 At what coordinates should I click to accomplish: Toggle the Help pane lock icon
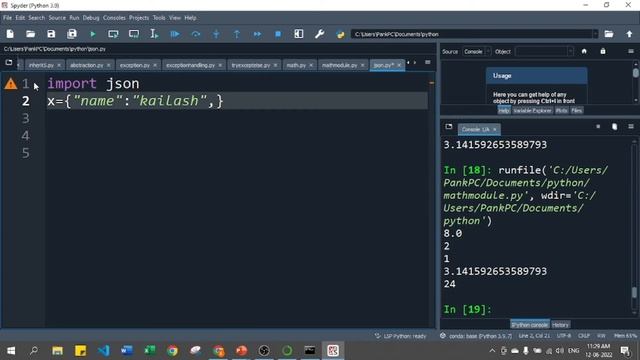click(x=603, y=51)
